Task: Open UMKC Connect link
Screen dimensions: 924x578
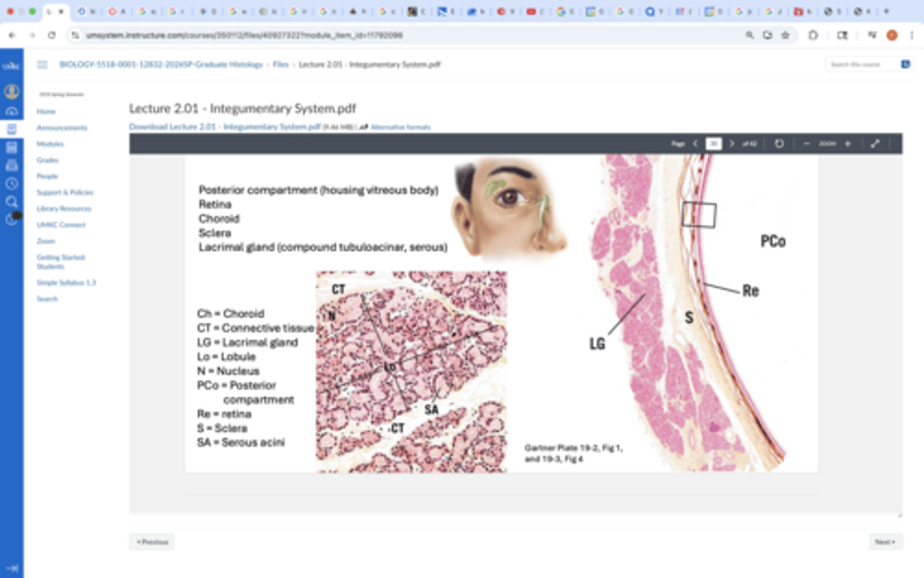Action: 61,225
